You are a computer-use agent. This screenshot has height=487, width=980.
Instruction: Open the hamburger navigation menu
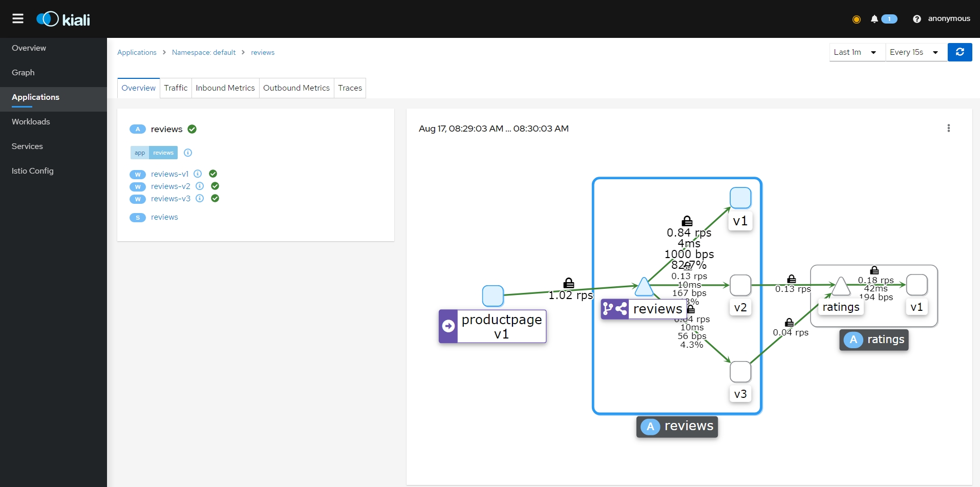[18, 19]
